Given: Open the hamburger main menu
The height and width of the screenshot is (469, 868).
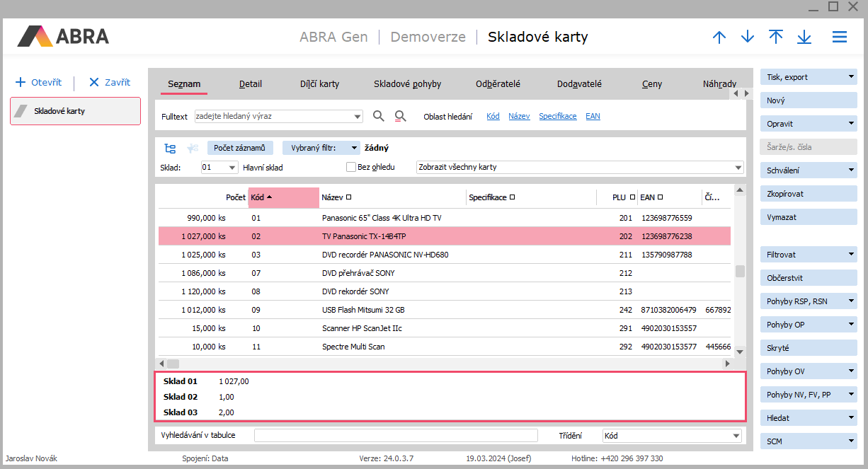Looking at the screenshot, I should (840, 37).
